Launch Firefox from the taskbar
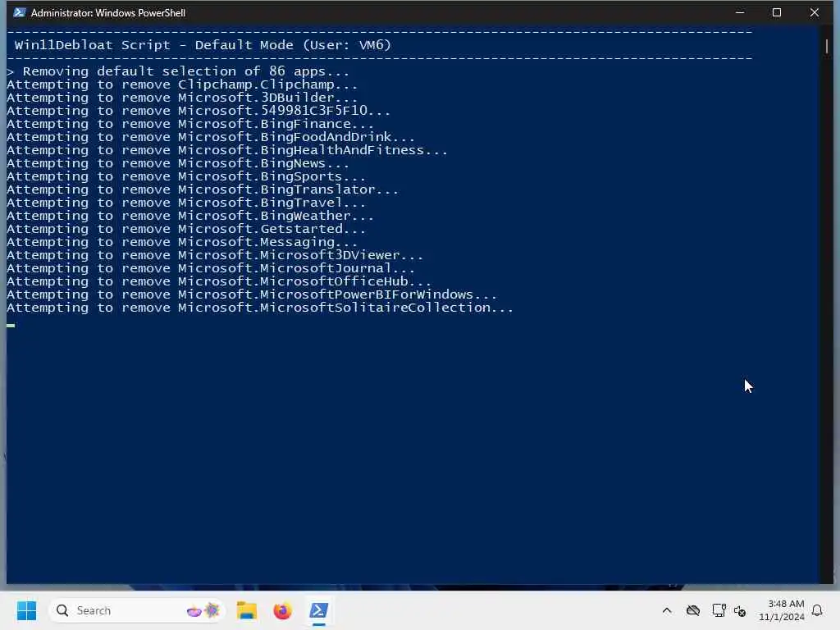This screenshot has width=840, height=630. click(282, 610)
